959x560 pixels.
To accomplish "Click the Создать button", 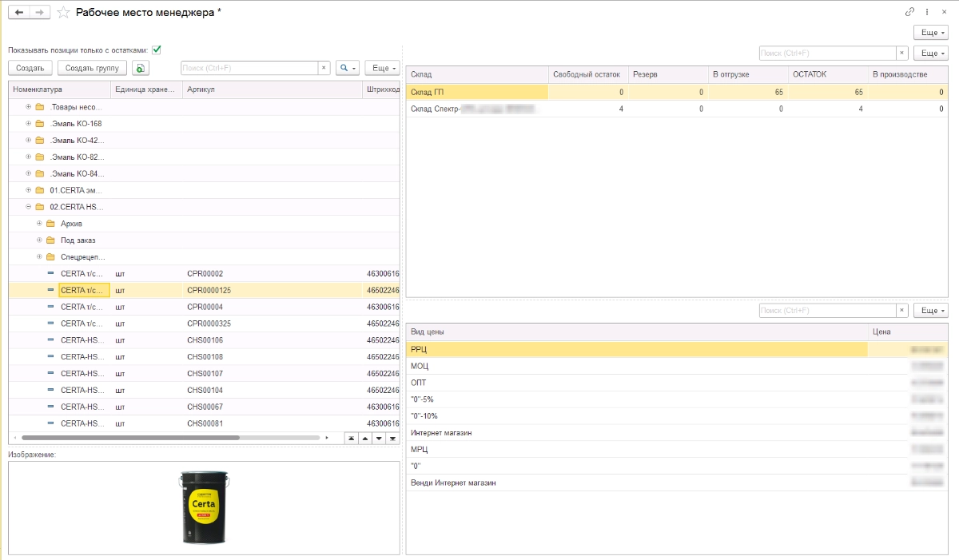I will coord(30,68).
